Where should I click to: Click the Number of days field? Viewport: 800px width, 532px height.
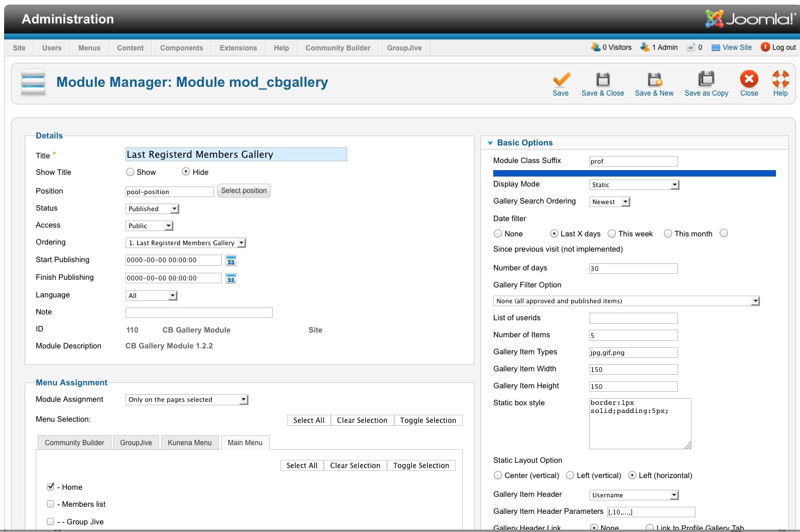pyautogui.click(x=633, y=269)
